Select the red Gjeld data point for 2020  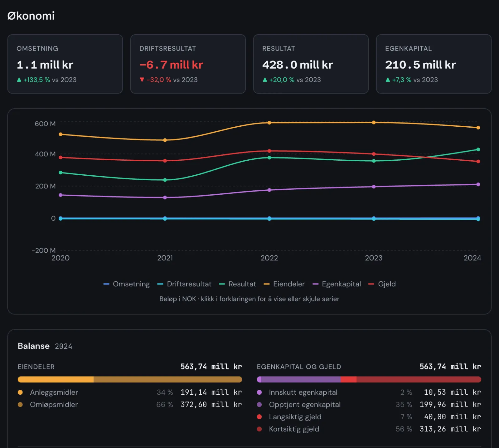61,157
